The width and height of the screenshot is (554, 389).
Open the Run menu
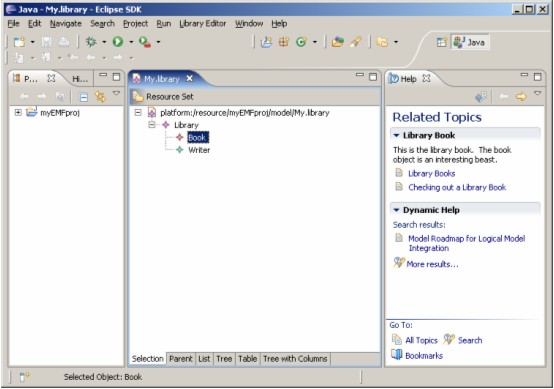point(164,24)
